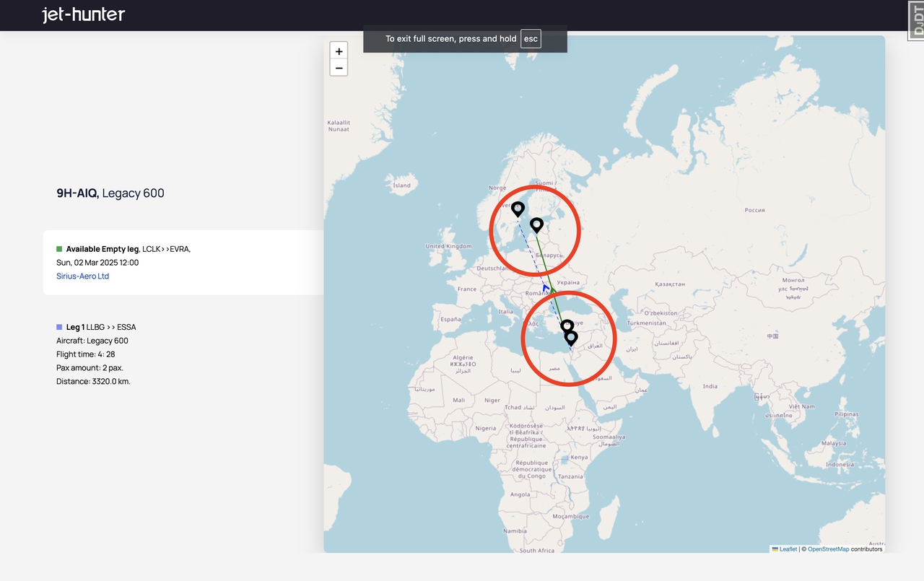The width and height of the screenshot is (924, 581).
Task: Click the map zoom out button
Action: pyautogui.click(x=339, y=68)
